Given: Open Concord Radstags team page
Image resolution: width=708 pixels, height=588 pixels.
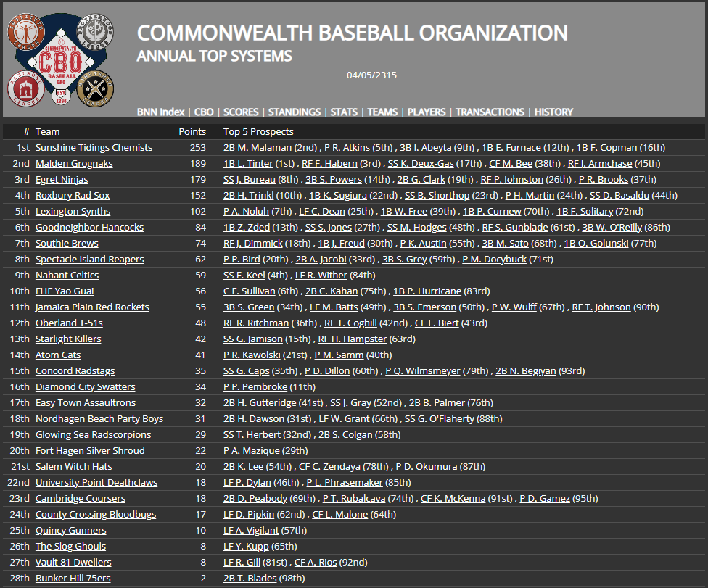Looking at the screenshot, I should [75, 370].
